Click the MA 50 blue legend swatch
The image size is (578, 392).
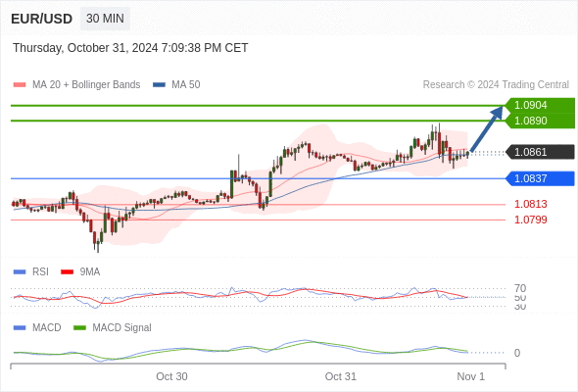(159, 85)
